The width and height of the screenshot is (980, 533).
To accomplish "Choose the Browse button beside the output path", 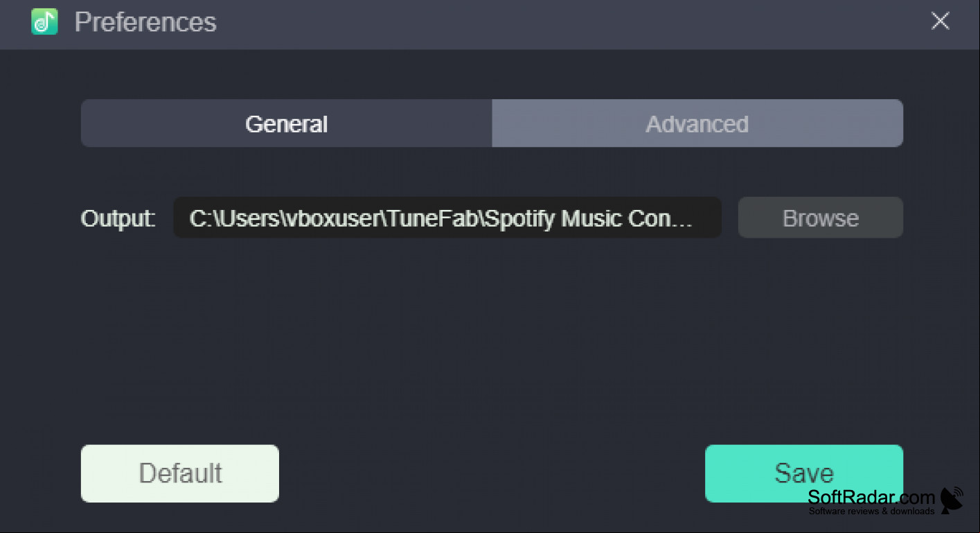I will point(821,218).
